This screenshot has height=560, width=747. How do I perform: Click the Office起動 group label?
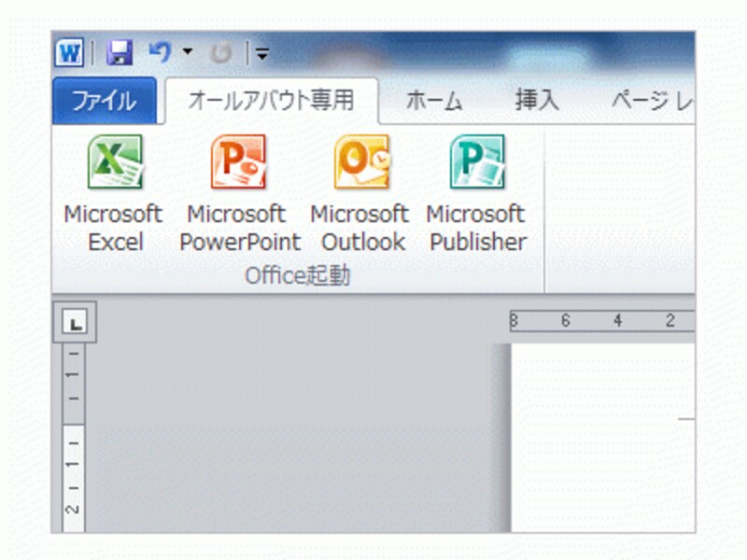coord(298,275)
